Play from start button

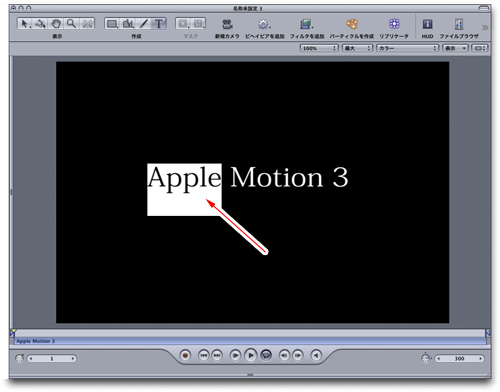[235, 355]
